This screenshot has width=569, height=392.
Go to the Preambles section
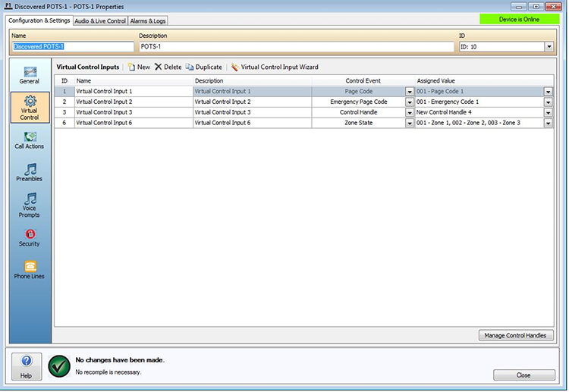point(30,173)
